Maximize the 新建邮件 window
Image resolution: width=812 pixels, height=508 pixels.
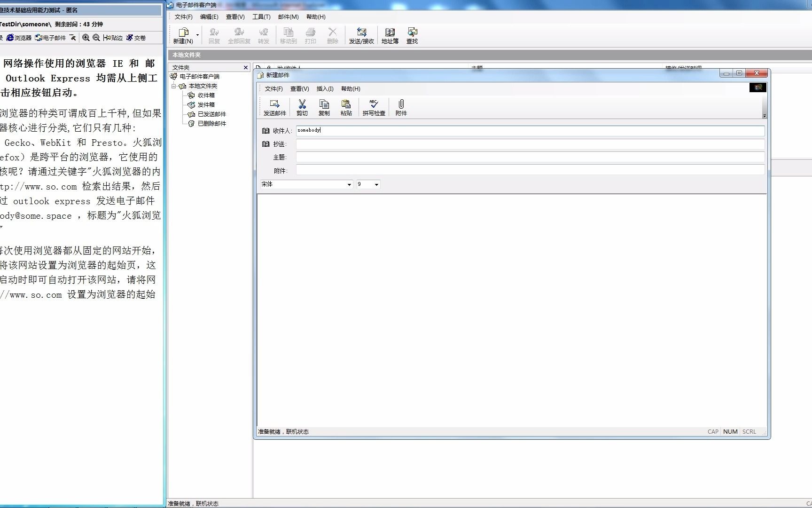click(739, 73)
